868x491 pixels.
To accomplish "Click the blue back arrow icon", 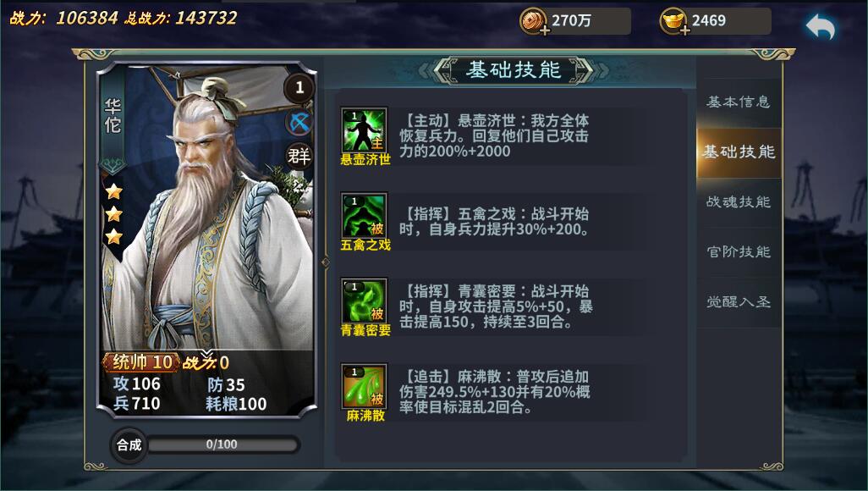I will tap(820, 27).
